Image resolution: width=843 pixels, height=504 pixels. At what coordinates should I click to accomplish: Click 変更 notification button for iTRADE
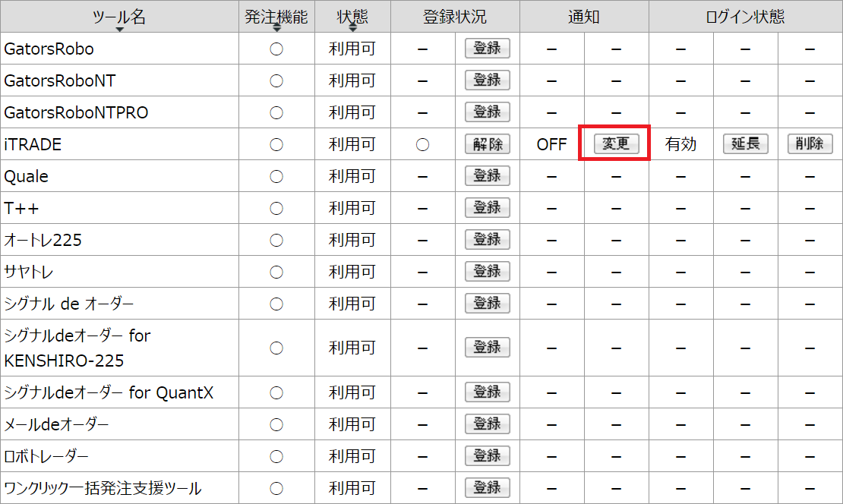coord(616,144)
